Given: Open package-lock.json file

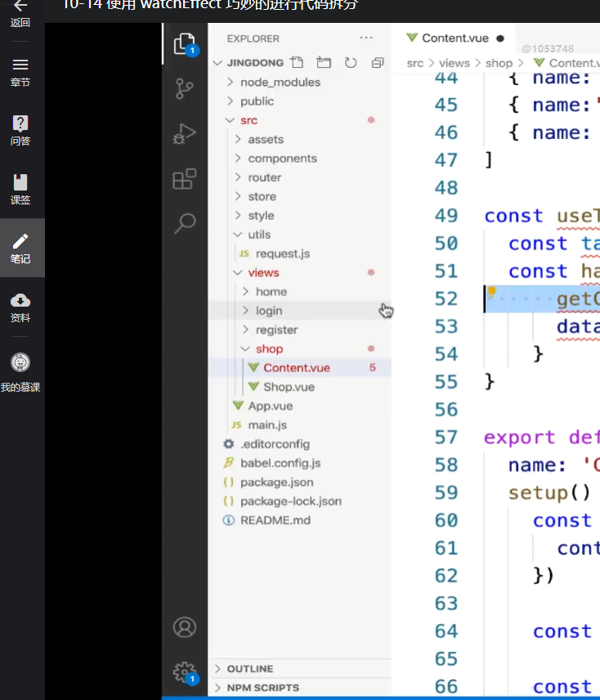Looking at the screenshot, I should (291, 501).
